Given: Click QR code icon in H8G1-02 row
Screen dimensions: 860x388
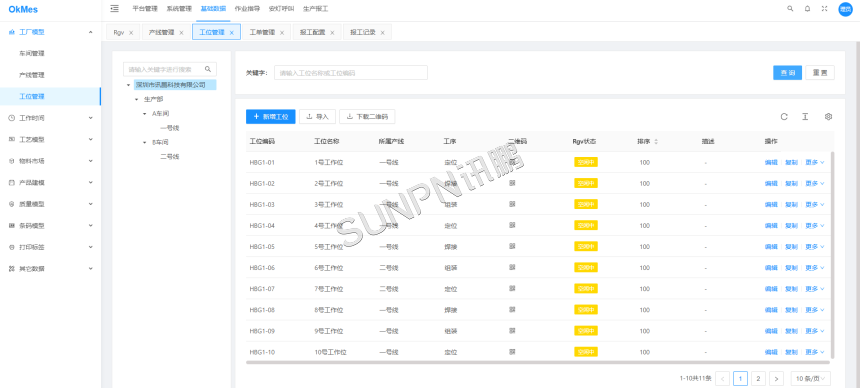Looking at the screenshot, I should 512,183.
